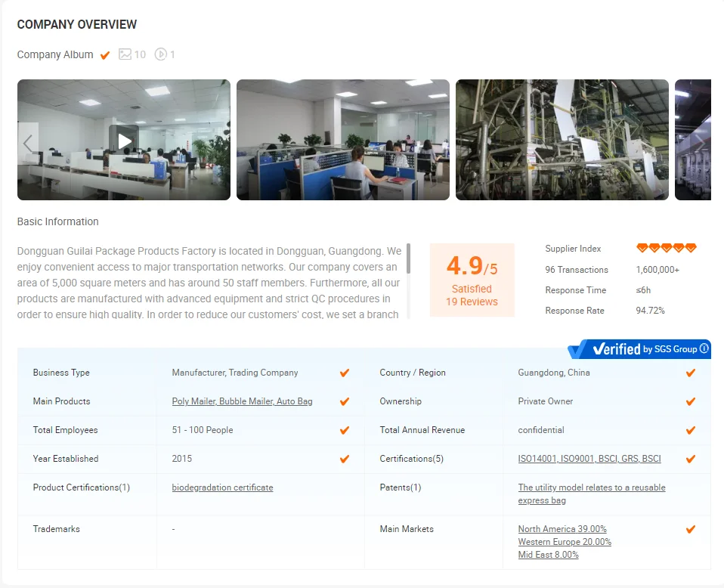Click the album photo count icon
This screenshot has width=724, height=588.
[x=125, y=54]
